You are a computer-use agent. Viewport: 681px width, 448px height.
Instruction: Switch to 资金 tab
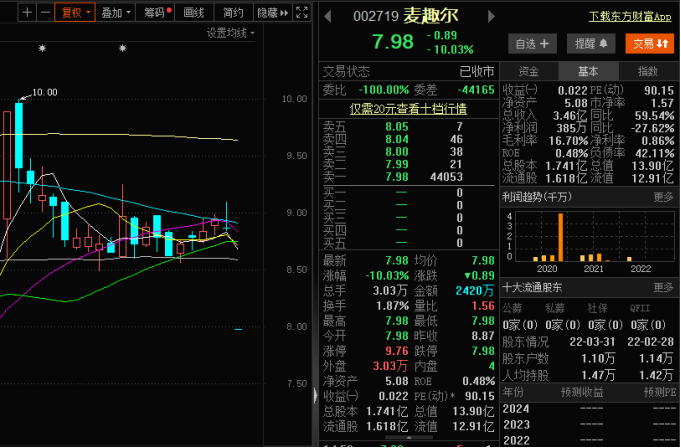[529, 71]
